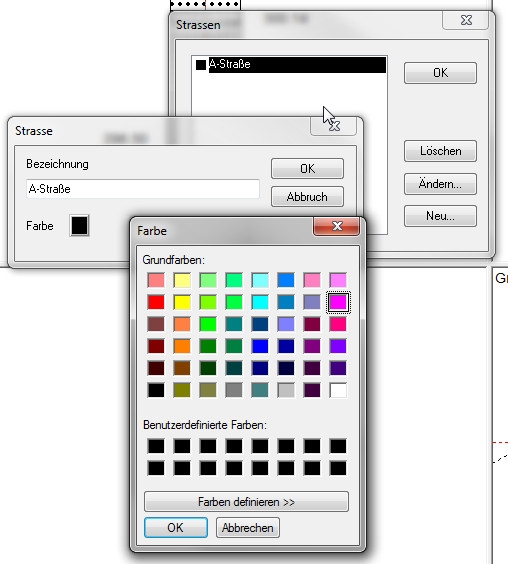Screen dimensions: 508x564
Task: Open the black Farbe color button in the Strasse dialog
Action: click(x=80, y=226)
